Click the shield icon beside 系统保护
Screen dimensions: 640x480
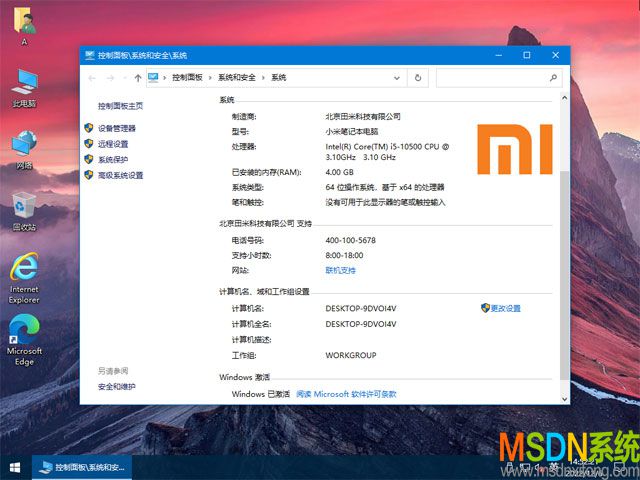89,159
